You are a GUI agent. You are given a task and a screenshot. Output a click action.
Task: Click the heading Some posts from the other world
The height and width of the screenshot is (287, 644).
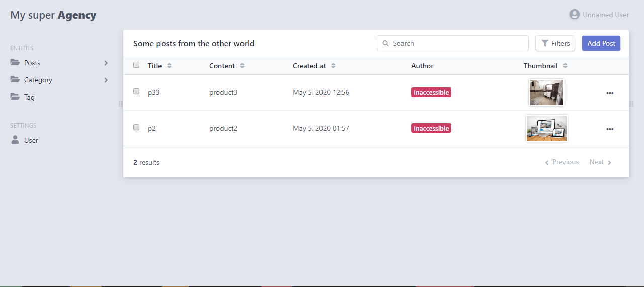click(x=194, y=43)
